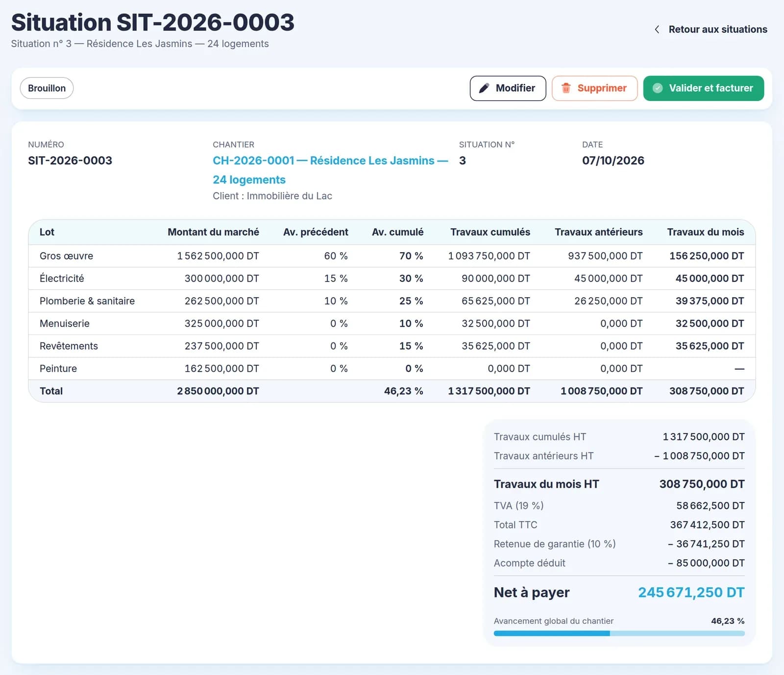Click the 46,23 % total in the table
Screen dimensions: 784x675
(403, 391)
